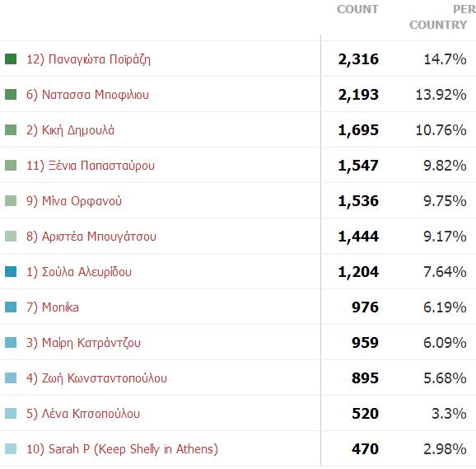
Task: Click the 11) Ξένια Παπασταύρου link
Action: 91,166
